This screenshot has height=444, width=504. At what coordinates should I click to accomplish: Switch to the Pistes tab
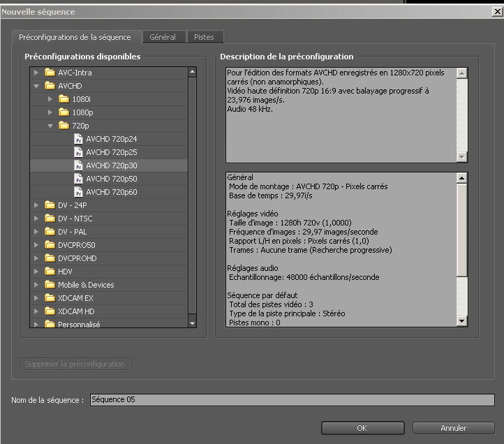204,37
